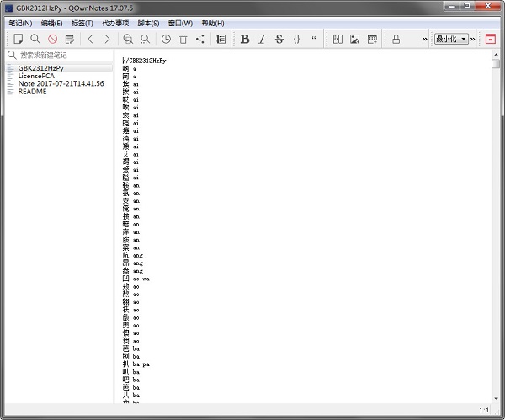The image size is (505, 420).
Task: Insert current time using the clock icon
Action: [x=166, y=39]
